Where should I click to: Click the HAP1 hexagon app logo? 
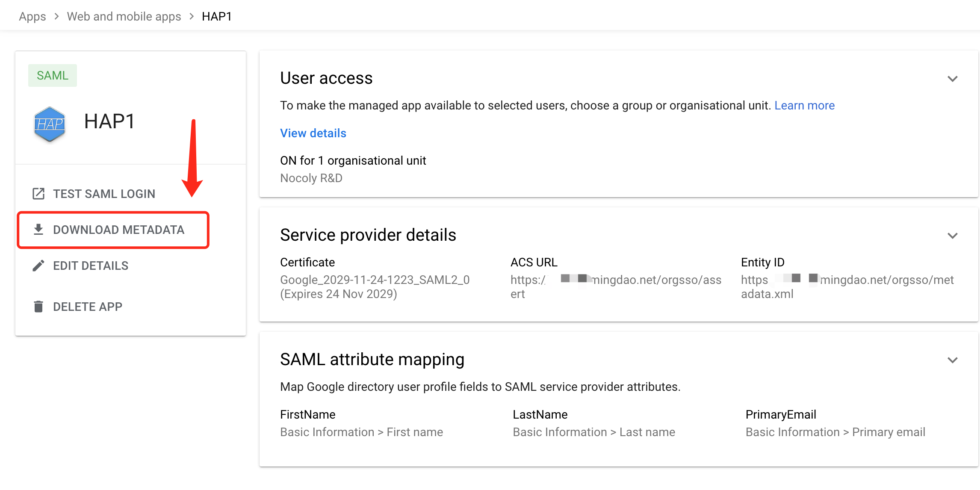50,124
